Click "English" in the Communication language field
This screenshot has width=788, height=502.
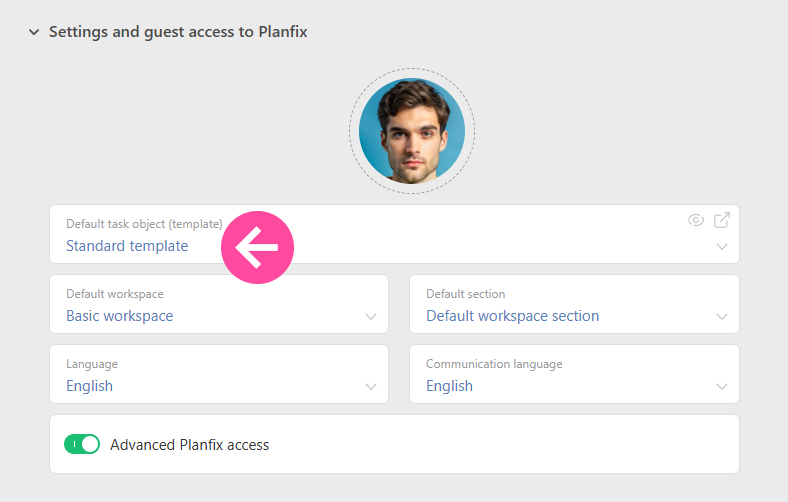tap(449, 386)
